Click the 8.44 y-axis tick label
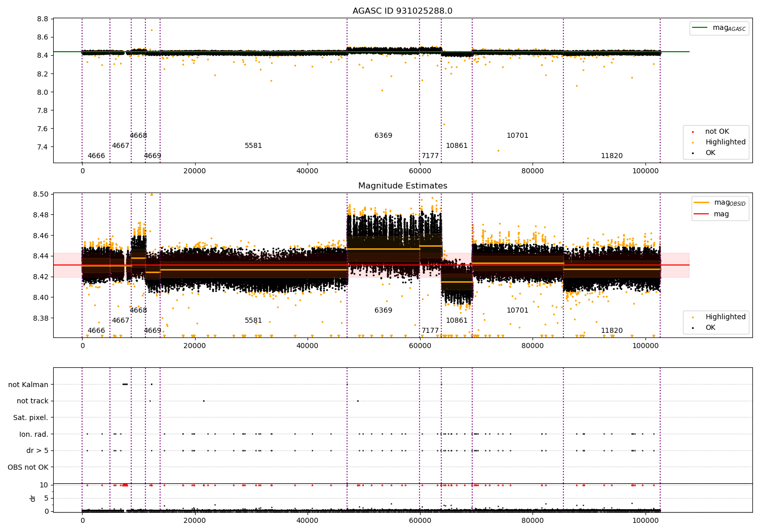Image resolution: width=760 pixels, height=532 pixels. pyautogui.click(x=41, y=256)
